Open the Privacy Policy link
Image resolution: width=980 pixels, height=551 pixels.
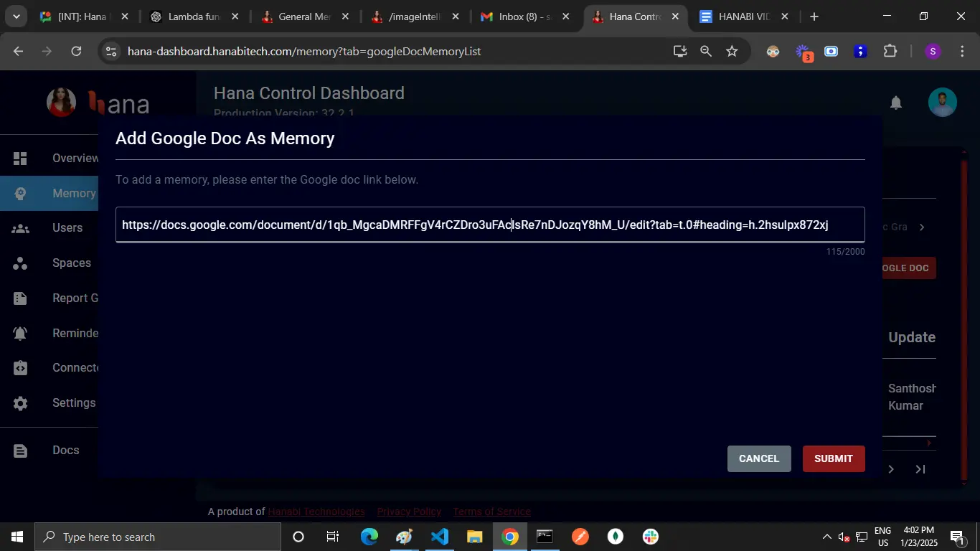409,512
